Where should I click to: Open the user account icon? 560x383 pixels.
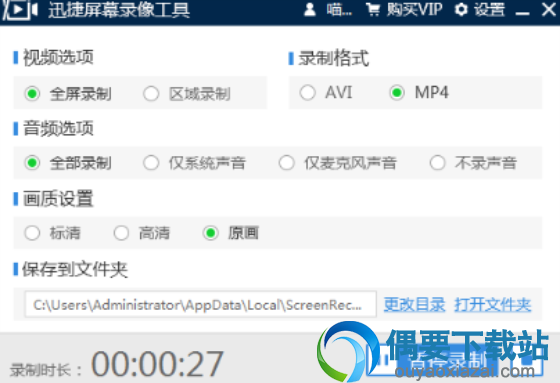[310, 10]
